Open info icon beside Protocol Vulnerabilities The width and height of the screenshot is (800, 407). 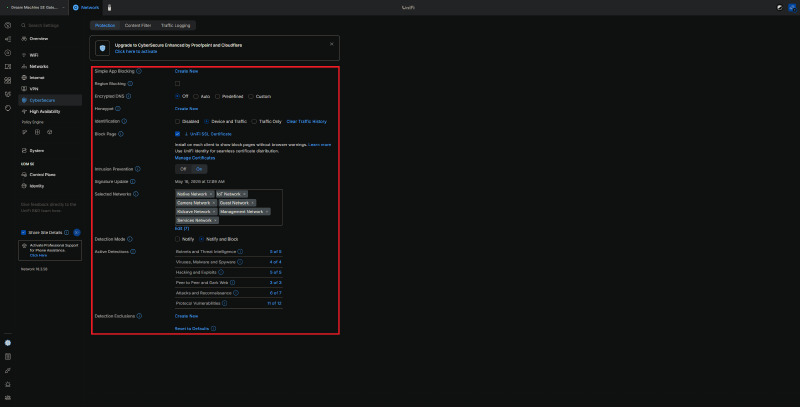pyautogui.click(x=224, y=303)
